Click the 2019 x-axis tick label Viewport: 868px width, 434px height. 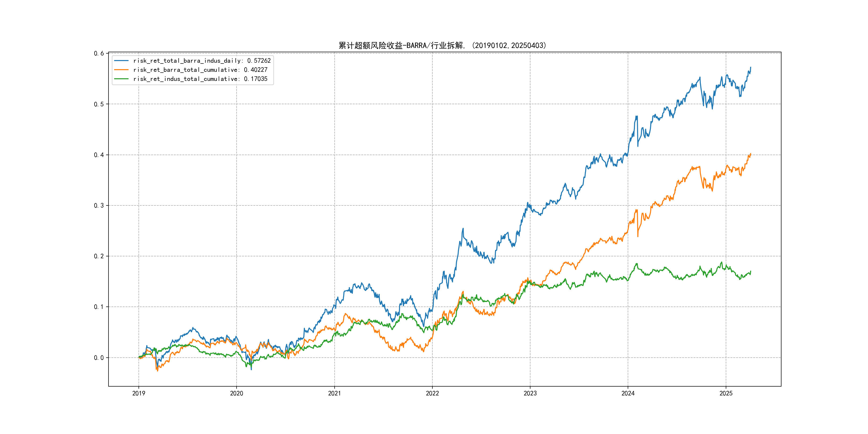pyautogui.click(x=139, y=393)
